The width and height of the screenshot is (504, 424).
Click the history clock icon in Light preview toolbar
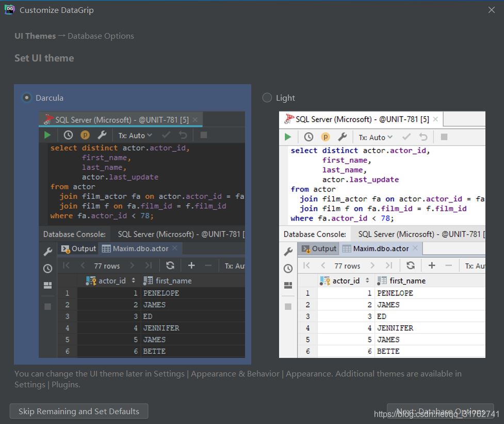pos(308,137)
